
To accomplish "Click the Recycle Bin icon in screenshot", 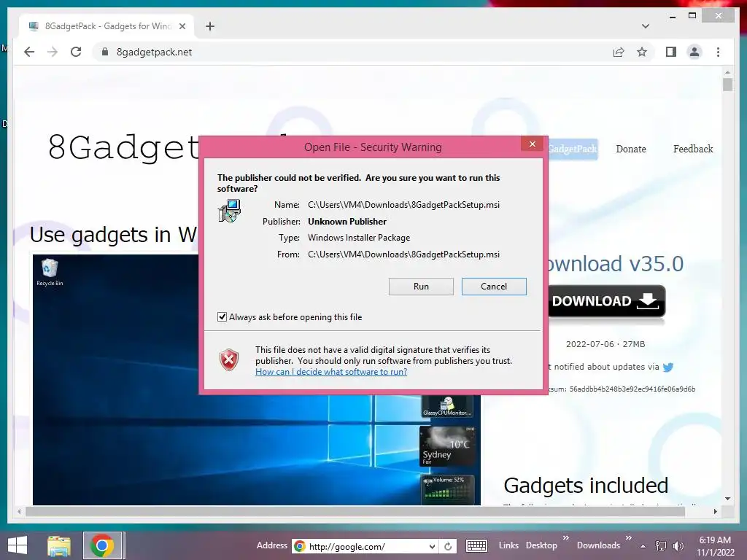I will click(50, 273).
